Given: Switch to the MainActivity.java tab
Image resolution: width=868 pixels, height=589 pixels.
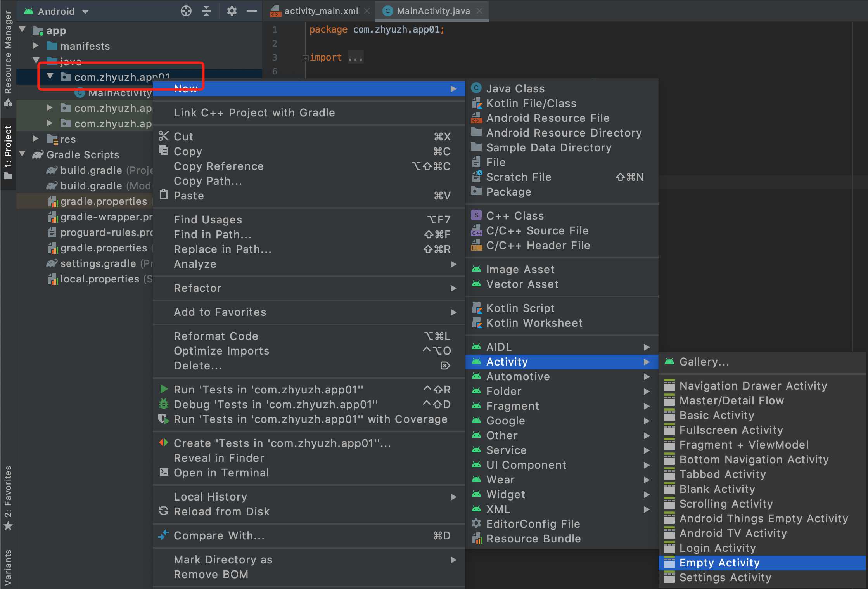Looking at the screenshot, I should [x=433, y=11].
